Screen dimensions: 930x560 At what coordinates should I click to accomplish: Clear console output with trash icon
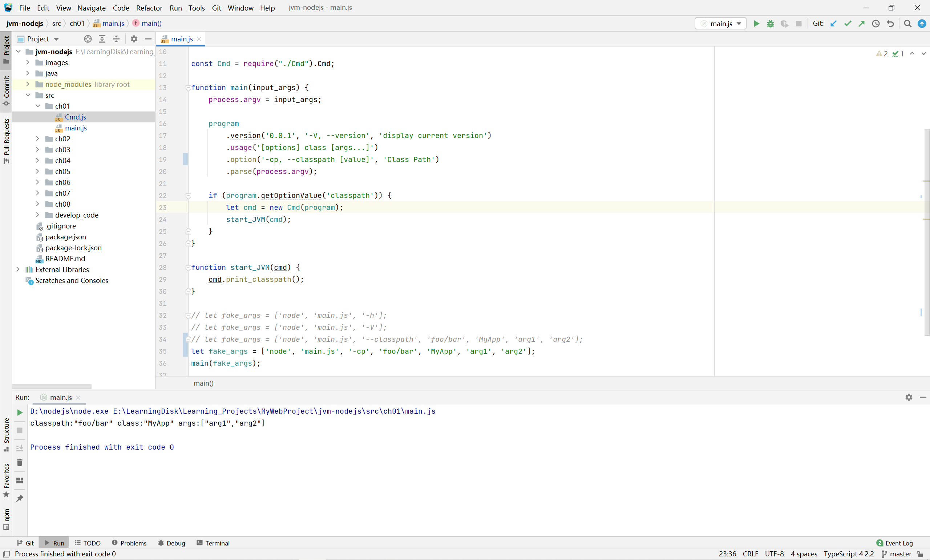(20, 463)
